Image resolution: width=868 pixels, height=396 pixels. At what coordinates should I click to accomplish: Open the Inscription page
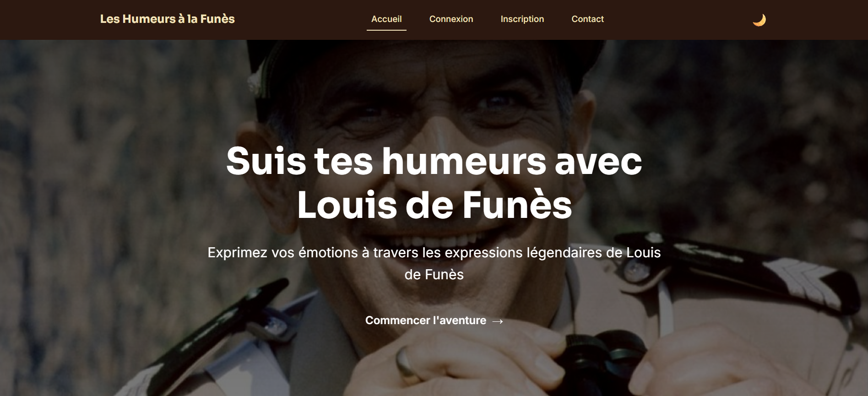click(522, 19)
